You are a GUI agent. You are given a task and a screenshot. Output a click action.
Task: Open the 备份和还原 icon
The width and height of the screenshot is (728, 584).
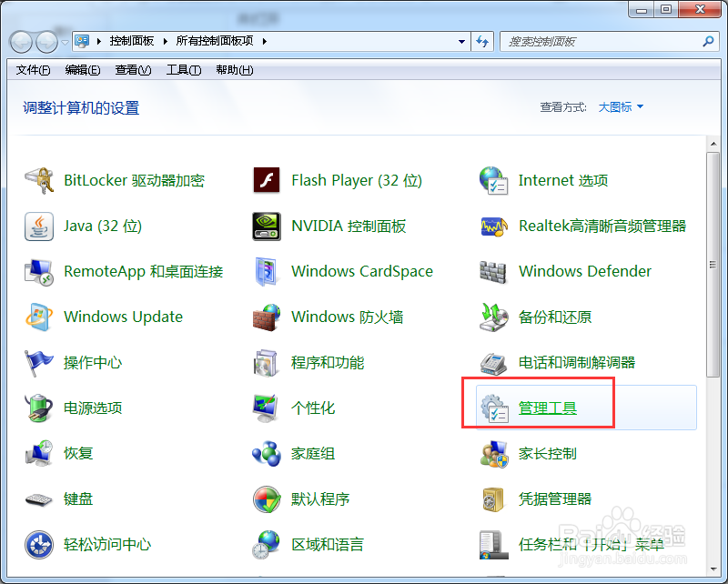pyautogui.click(x=493, y=317)
